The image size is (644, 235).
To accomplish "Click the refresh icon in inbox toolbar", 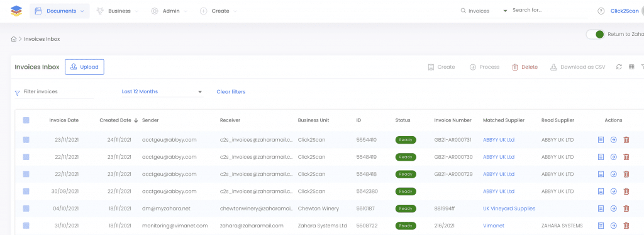I will tap(619, 67).
